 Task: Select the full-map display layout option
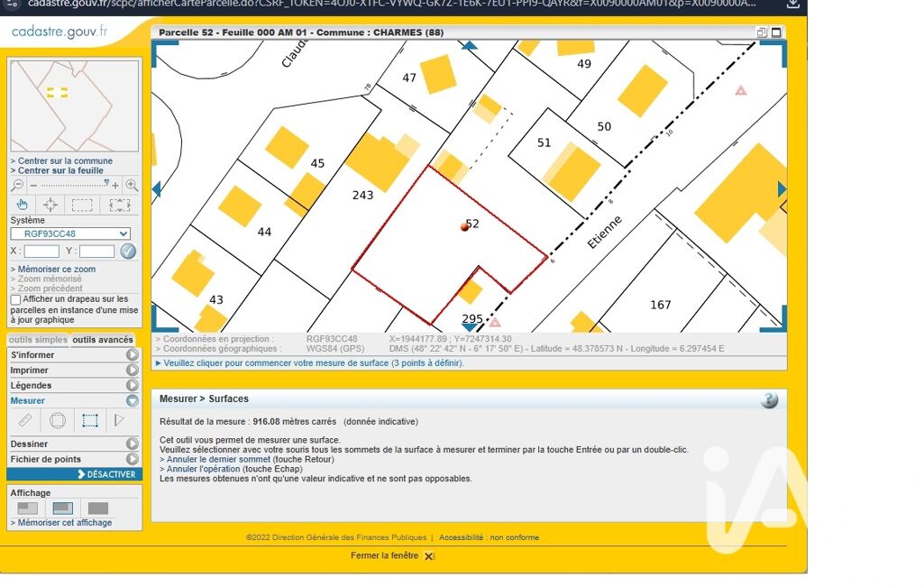(97, 508)
